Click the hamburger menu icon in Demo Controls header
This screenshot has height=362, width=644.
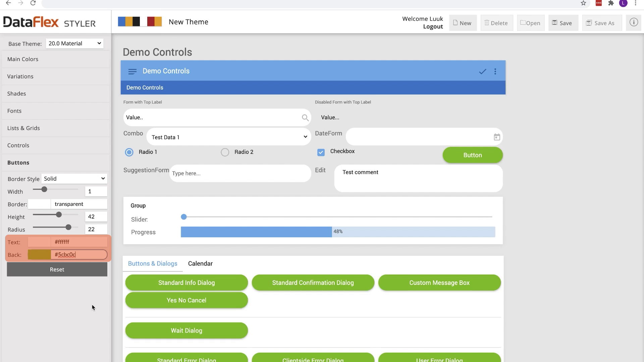point(132,71)
